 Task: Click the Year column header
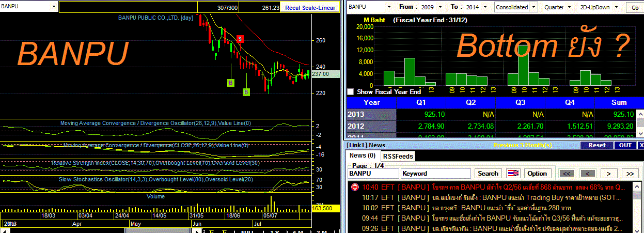(371, 102)
